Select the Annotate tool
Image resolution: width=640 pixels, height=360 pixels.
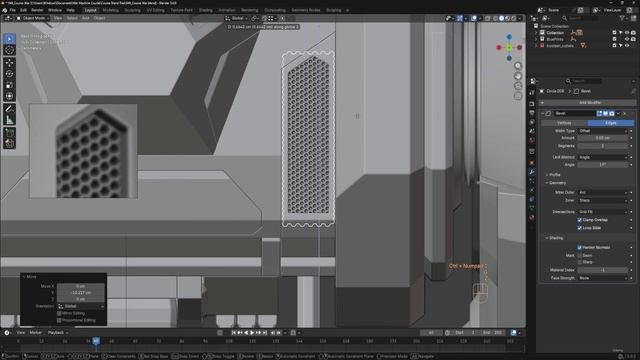9,109
